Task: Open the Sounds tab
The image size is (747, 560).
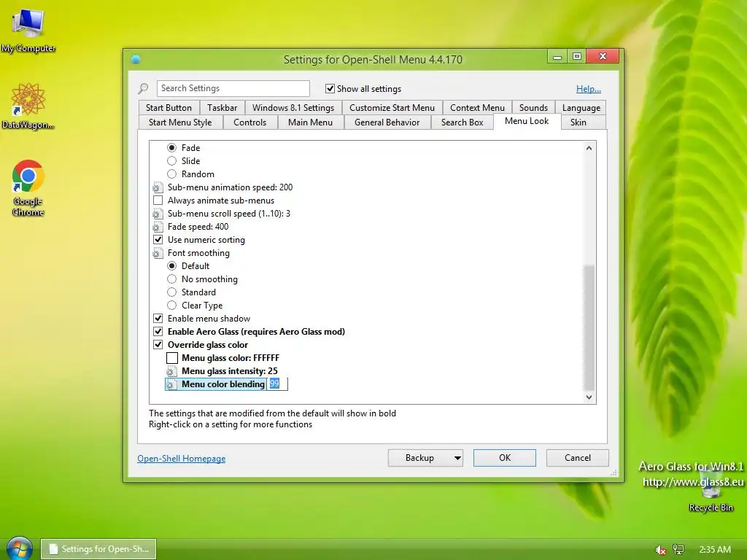Action: pyautogui.click(x=533, y=108)
